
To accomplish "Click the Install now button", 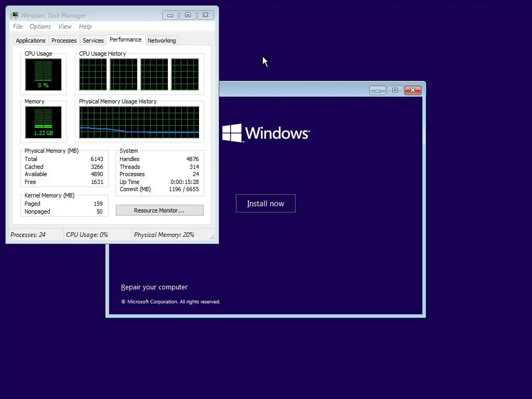I will point(265,204).
